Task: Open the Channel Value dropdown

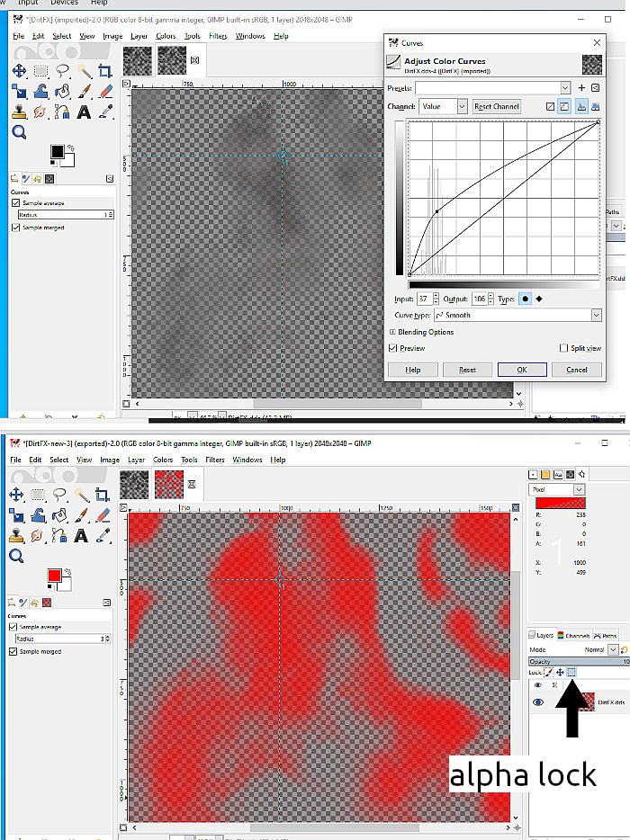Action: pyautogui.click(x=463, y=107)
